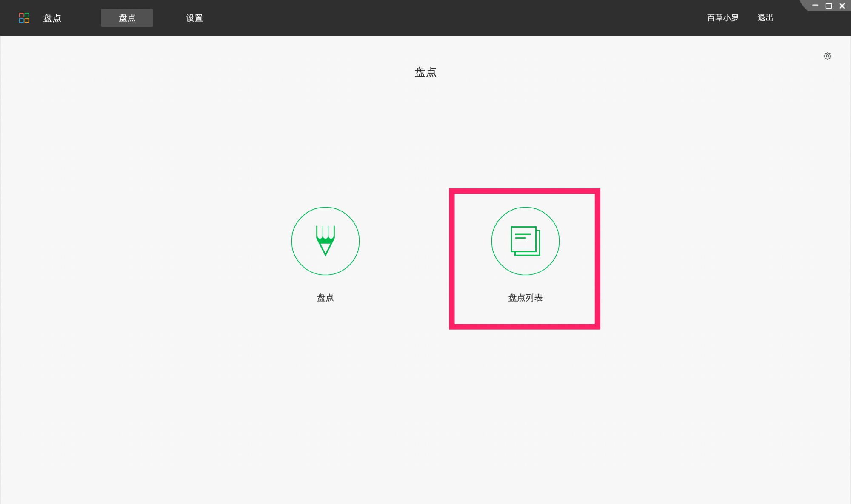Minimize the application window

point(815,6)
